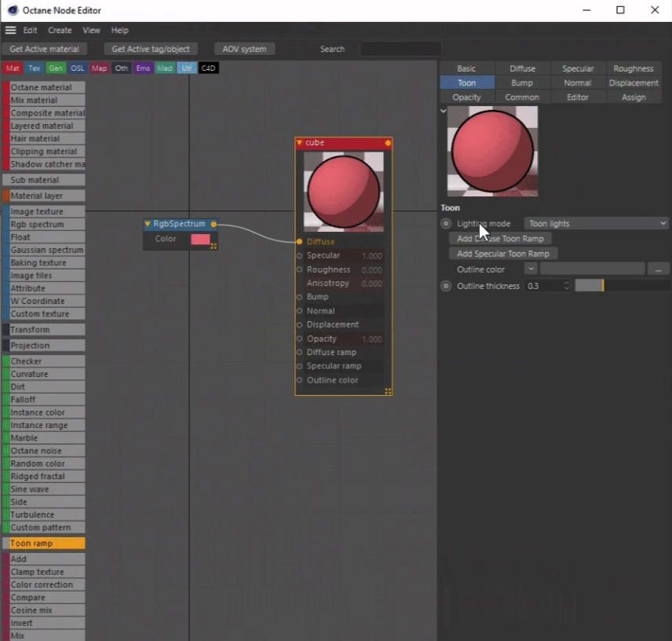Select Checker in node list
This screenshot has height=641, width=672.
44,361
